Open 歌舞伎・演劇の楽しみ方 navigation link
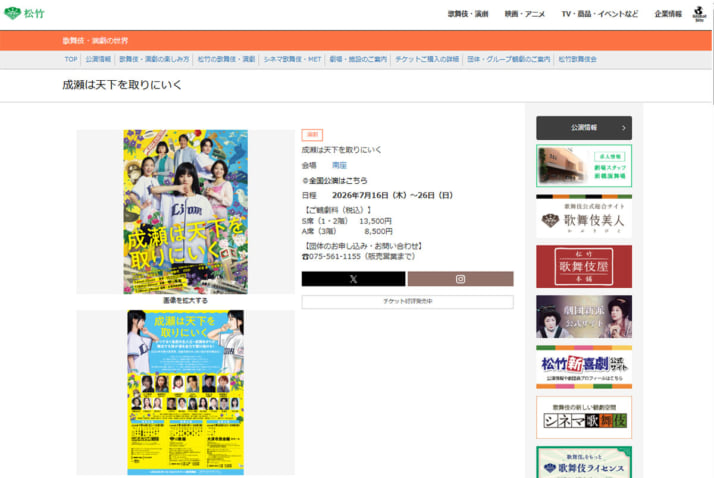Viewport: 714px width, 478px height. 154,59
